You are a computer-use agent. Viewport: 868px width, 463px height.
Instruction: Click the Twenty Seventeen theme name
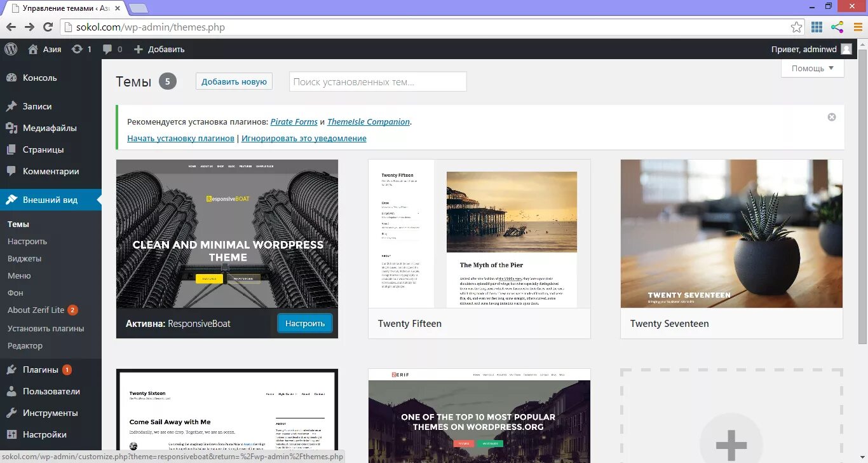[670, 323]
